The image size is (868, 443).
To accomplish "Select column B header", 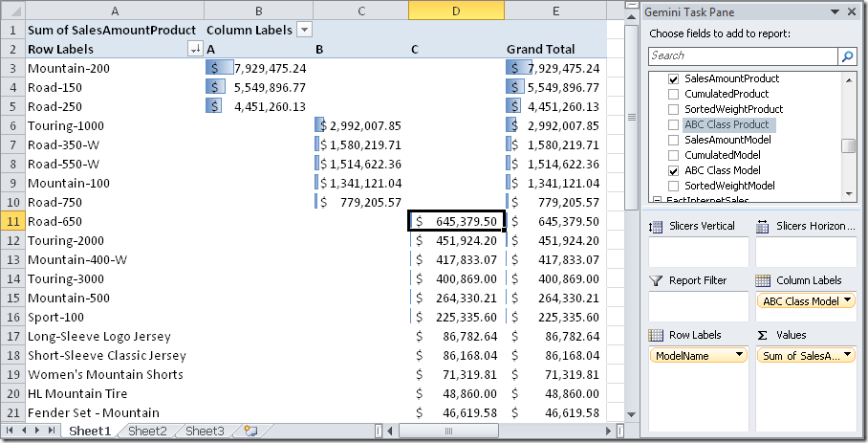I will click(x=258, y=11).
